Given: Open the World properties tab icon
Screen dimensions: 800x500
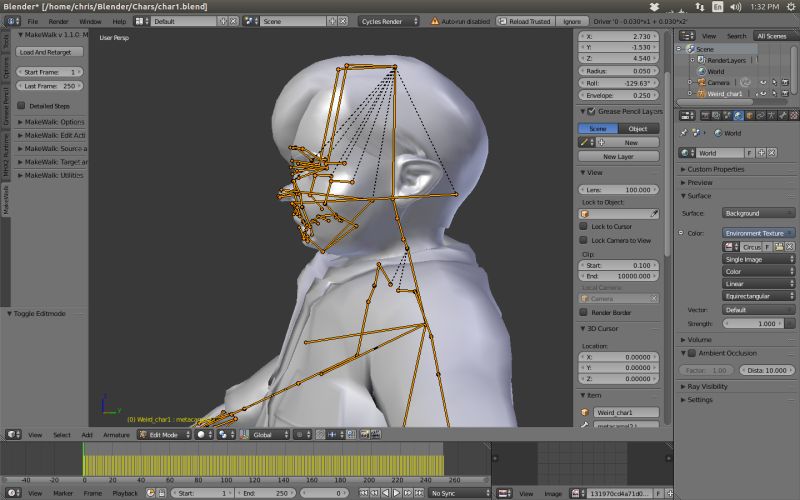Looking at the screenshot, I should tap(738, 116).
